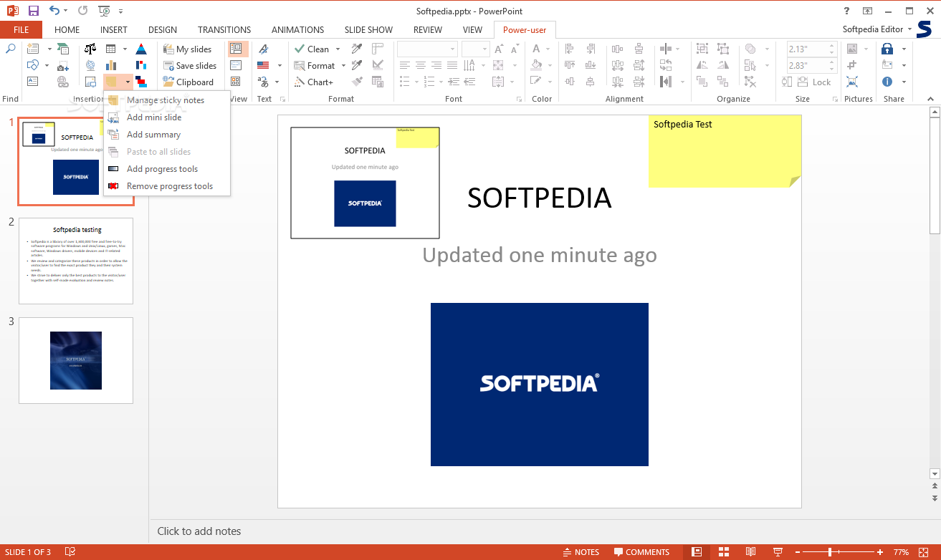Open the flag language dropdown arrow
941x560 pixels.
279,66
